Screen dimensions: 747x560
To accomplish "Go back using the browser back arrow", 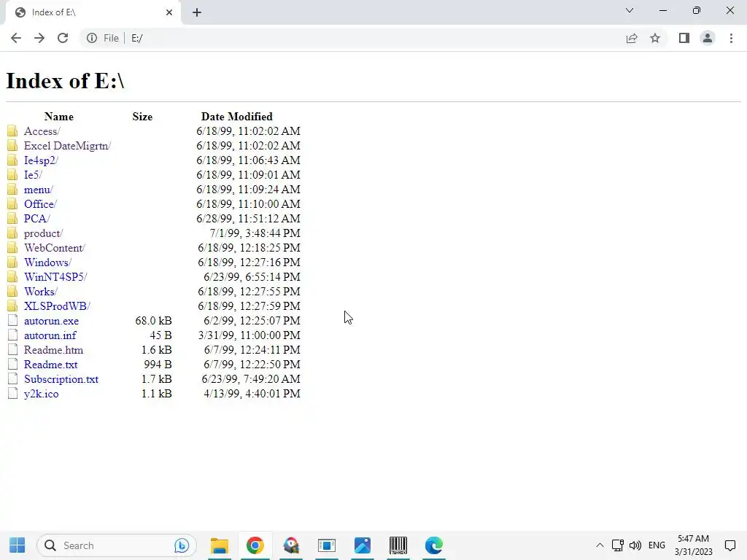I will coord(16,38).
